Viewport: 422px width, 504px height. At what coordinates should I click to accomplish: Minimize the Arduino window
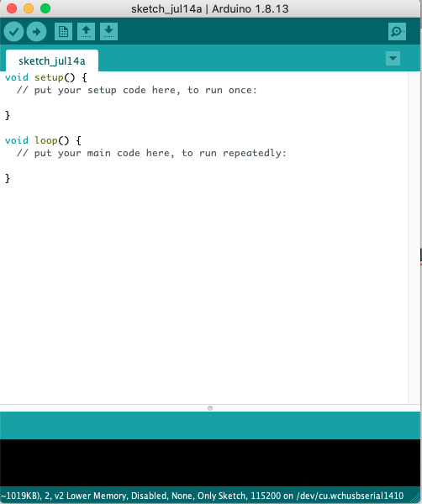[29, 8]
